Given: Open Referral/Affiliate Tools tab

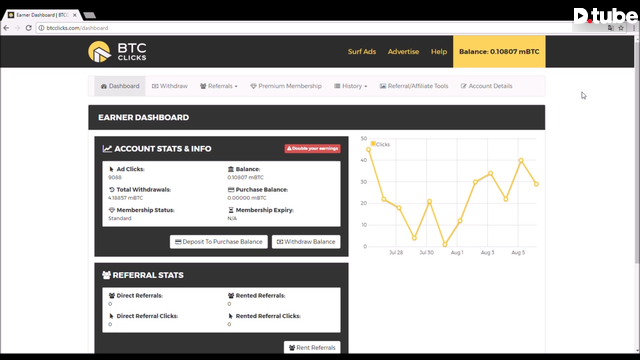Looking at the screenshot, I should pos(414,86).
